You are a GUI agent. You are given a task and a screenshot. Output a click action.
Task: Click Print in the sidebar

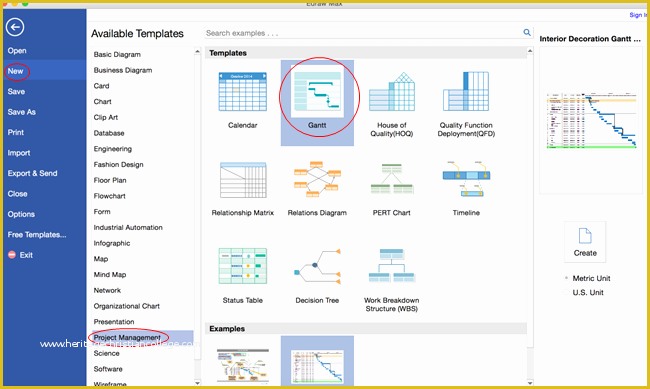pyautogui.click(x=16, y=132)
